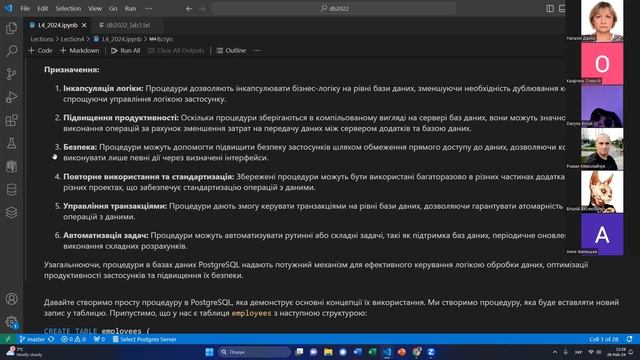
Task: Open the Testing flask view
Action: point(11,143)
